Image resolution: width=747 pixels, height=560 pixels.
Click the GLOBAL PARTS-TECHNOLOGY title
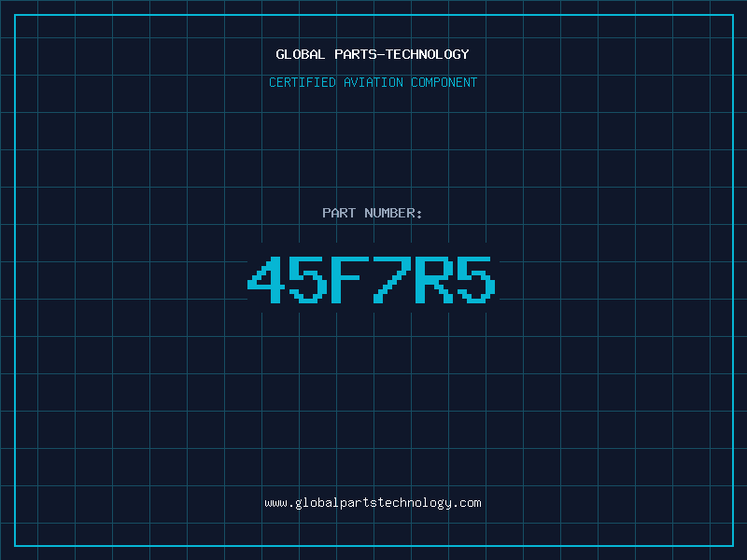[x=373, y=54]
